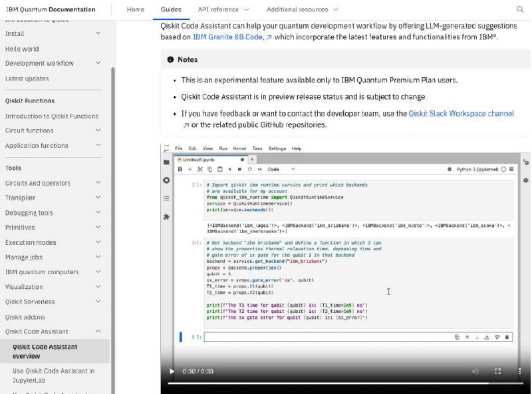Click the search magnifier icon

519,10
